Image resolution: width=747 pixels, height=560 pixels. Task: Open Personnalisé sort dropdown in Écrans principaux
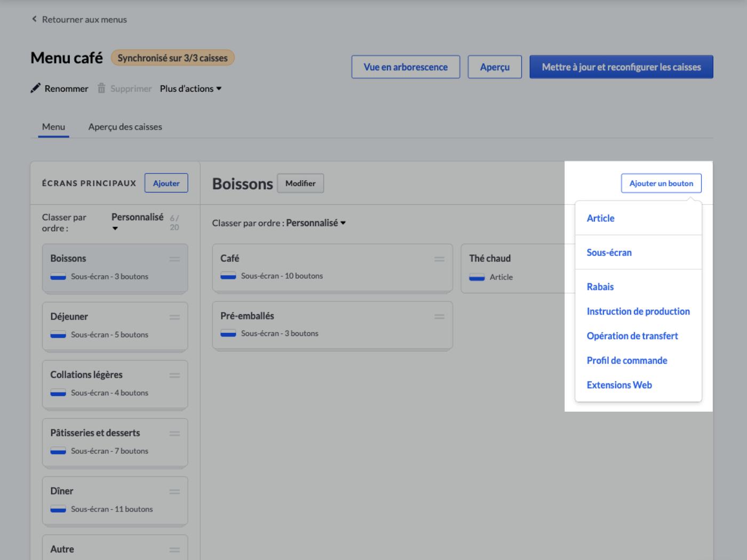tap(137, 222)
